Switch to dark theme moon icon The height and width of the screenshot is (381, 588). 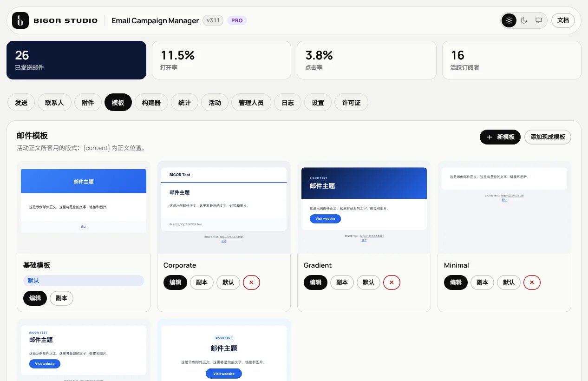click(524, 20)
